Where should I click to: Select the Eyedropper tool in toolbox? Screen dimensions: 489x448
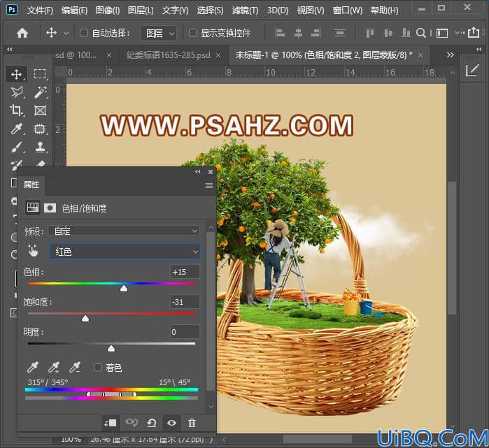[16, 129]
